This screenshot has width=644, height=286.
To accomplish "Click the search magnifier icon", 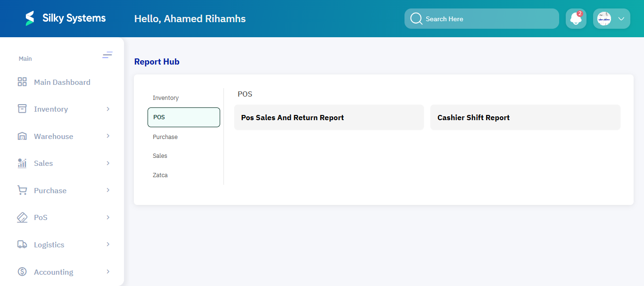I will [416, 18].
